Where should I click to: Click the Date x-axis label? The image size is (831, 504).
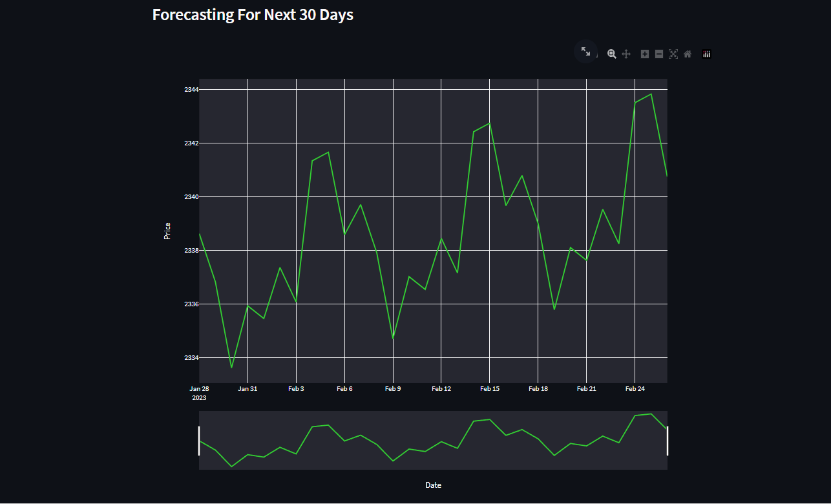(x=433, y=485)
